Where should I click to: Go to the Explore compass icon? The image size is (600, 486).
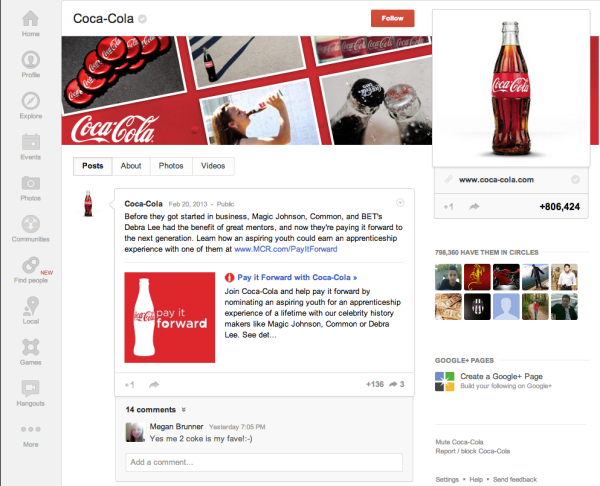pos(30,101)
